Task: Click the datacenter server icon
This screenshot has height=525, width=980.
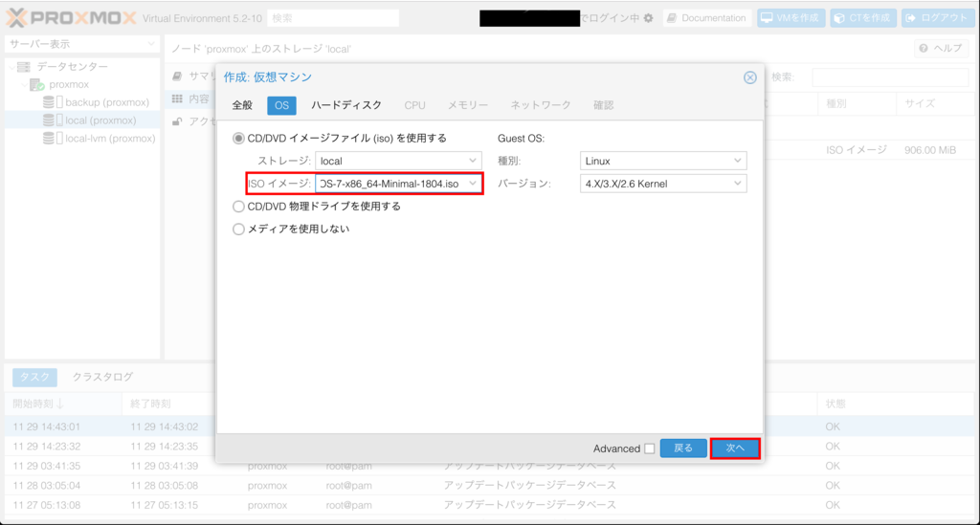Action: 24,66
